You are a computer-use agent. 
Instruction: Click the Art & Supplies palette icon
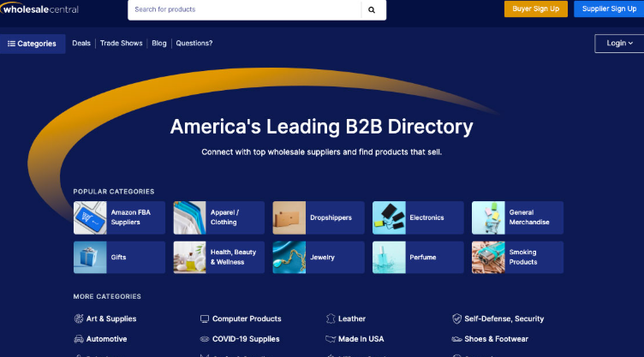[79, 318]
